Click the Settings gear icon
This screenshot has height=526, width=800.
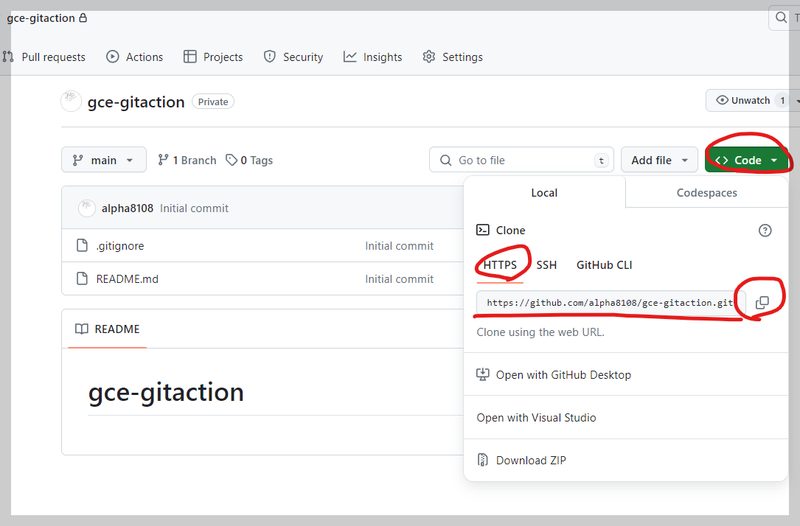pyautogui.click(x=429, y=57)
